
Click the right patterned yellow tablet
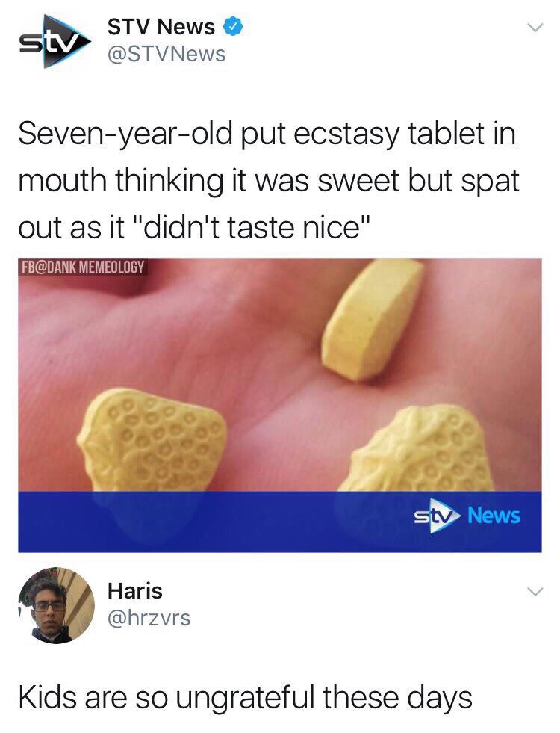(418, 449)
